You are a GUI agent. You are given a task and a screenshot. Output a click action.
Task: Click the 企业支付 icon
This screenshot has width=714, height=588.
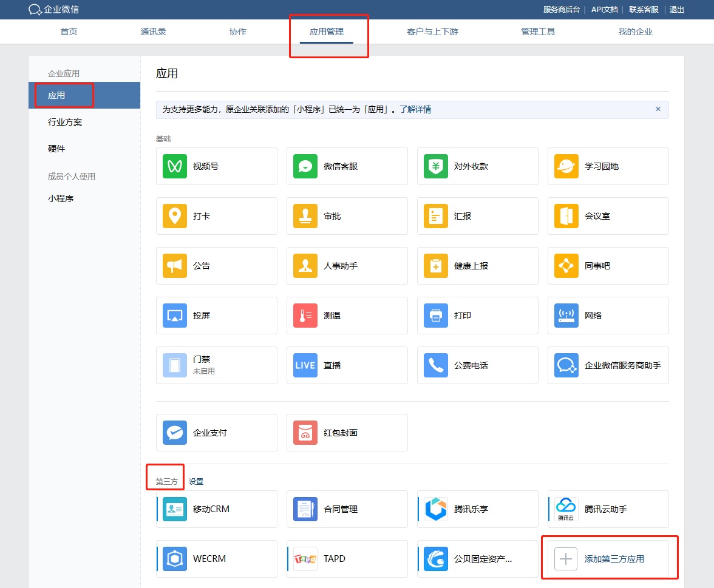click(x=174, y=432)
